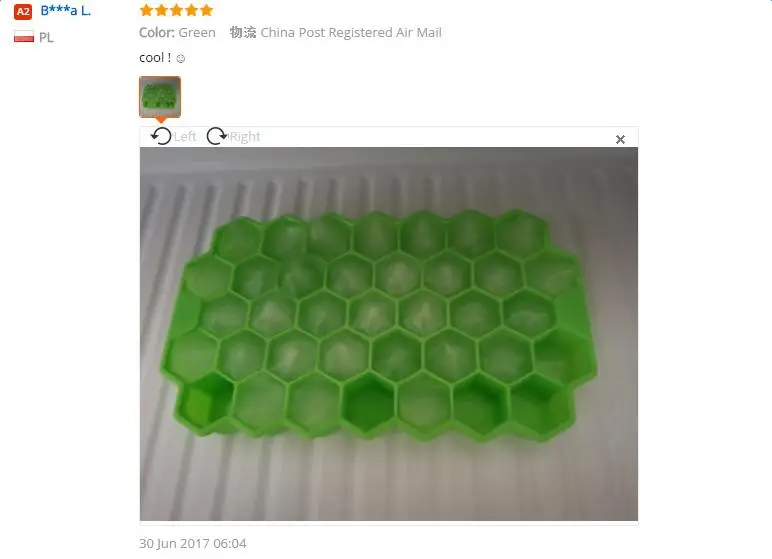
Task: Rotate the photo left with the counterclockwise icon
Action: 161,136
